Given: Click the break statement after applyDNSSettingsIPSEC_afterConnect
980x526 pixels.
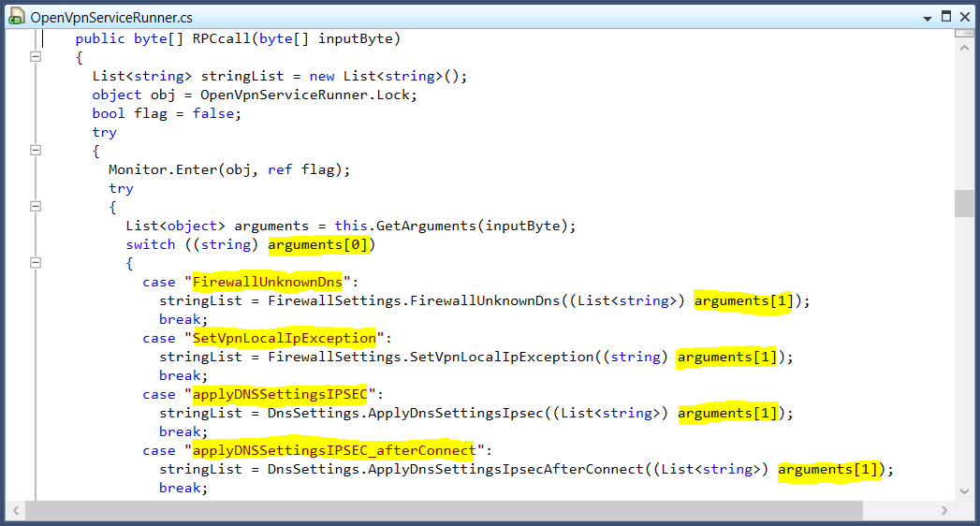Looking at the screenshot, I should pyautogui.click(x=183, y=489).
